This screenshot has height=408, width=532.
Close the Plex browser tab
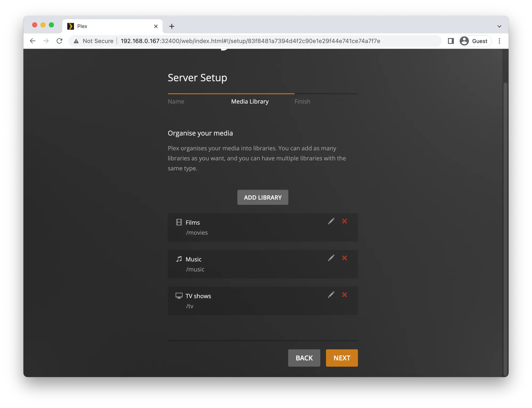point(156,26)
